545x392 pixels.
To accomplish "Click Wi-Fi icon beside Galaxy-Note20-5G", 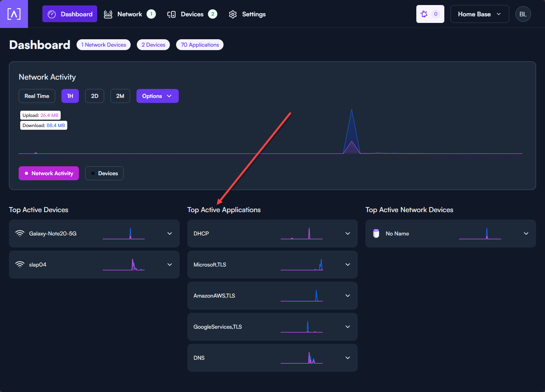I will point(19,233).
